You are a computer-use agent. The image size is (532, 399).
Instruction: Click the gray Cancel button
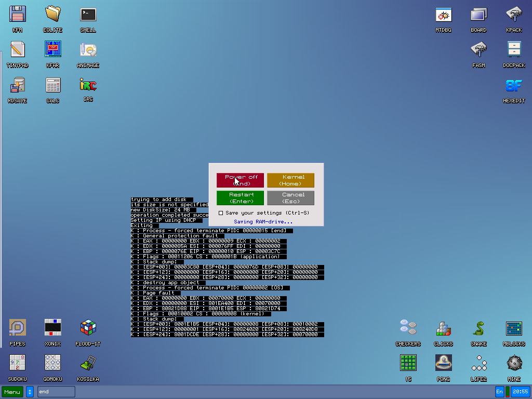(290, 198)
